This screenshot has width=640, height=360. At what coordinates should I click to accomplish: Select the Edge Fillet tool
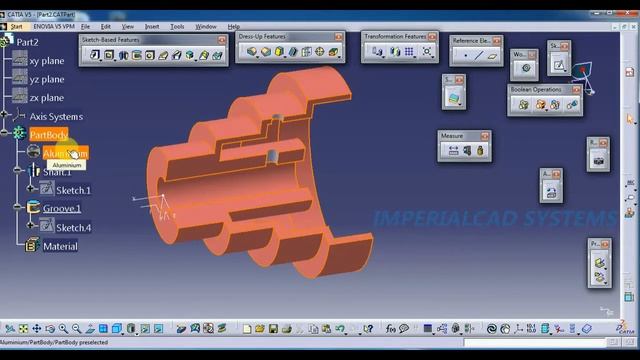click(x=252, y=52)
